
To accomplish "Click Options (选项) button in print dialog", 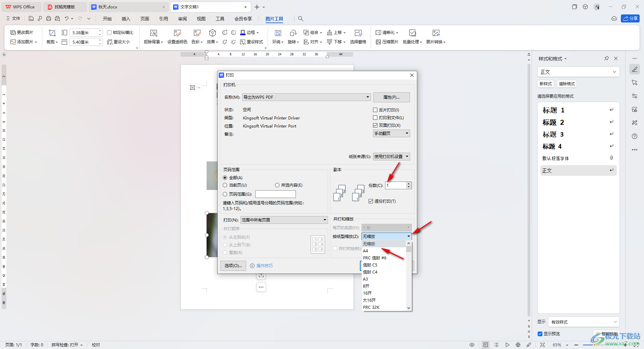I will tap(233, 266).
